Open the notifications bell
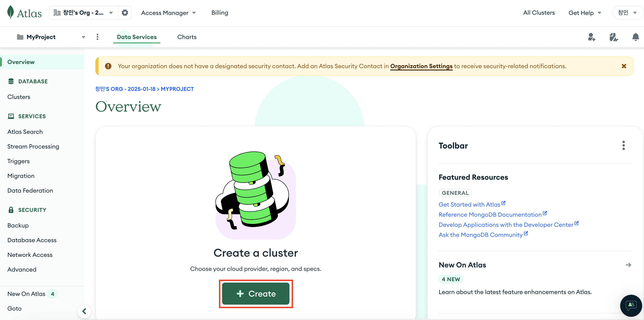This screenshot has height=320, width=644. pos(635,37)
